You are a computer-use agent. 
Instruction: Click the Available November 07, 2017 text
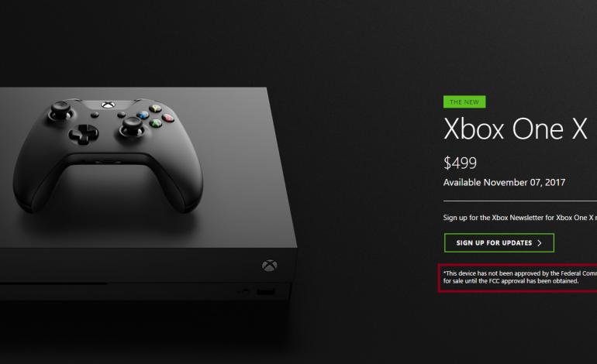click(x=504, y=183)
